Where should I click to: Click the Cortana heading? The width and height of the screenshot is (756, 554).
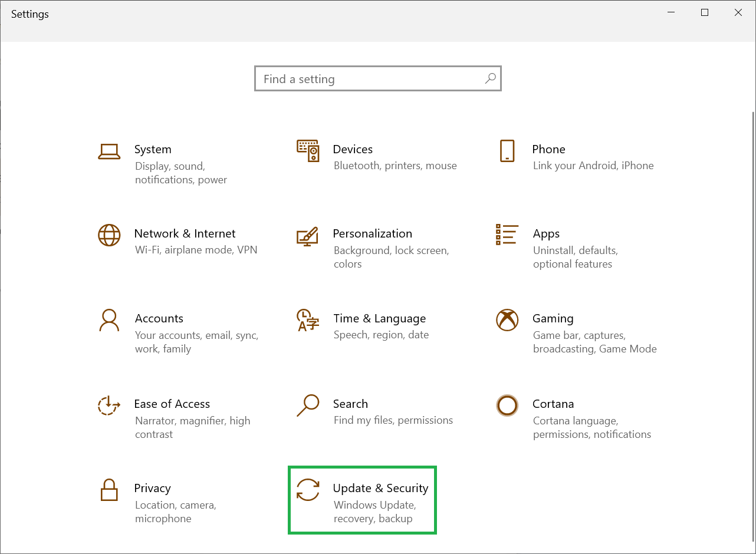click(553, 404)
